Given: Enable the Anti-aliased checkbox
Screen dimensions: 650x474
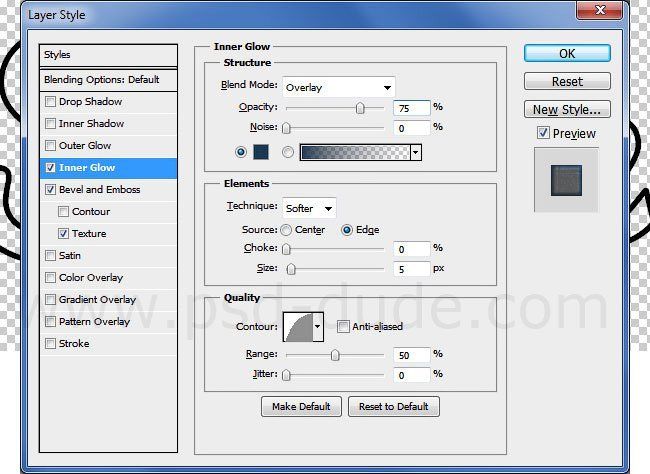Looking at the screenshot, I should click(343, 327).
